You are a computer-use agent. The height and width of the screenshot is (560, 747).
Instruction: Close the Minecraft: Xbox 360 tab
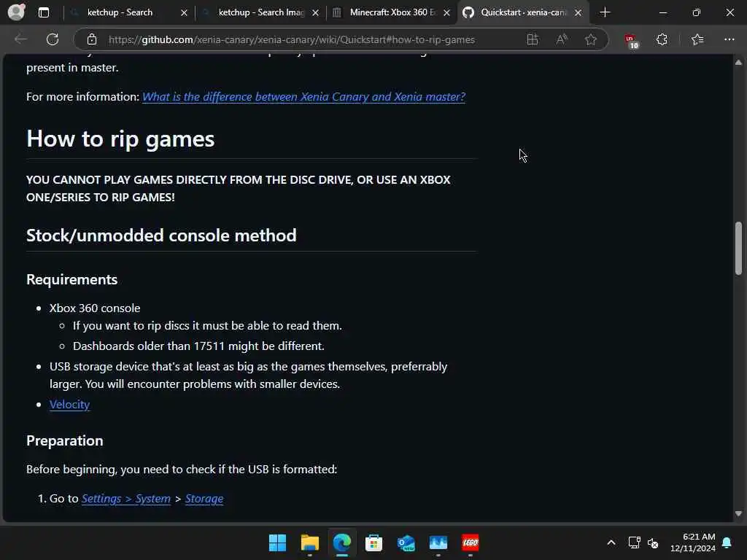[x=446, y=13]
